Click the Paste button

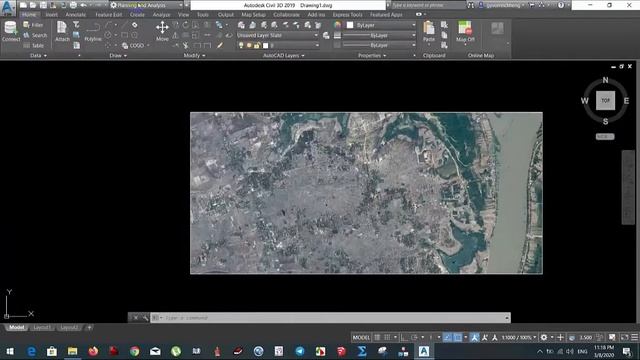click(429, 31)
